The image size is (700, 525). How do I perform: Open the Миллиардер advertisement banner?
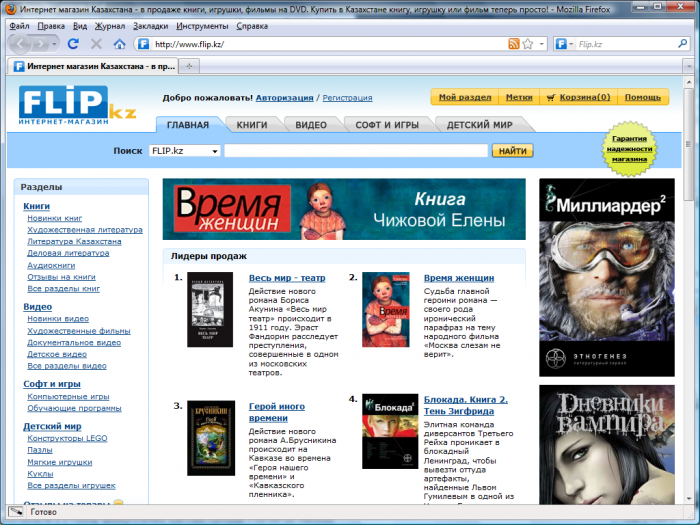[x=607, y=277]
